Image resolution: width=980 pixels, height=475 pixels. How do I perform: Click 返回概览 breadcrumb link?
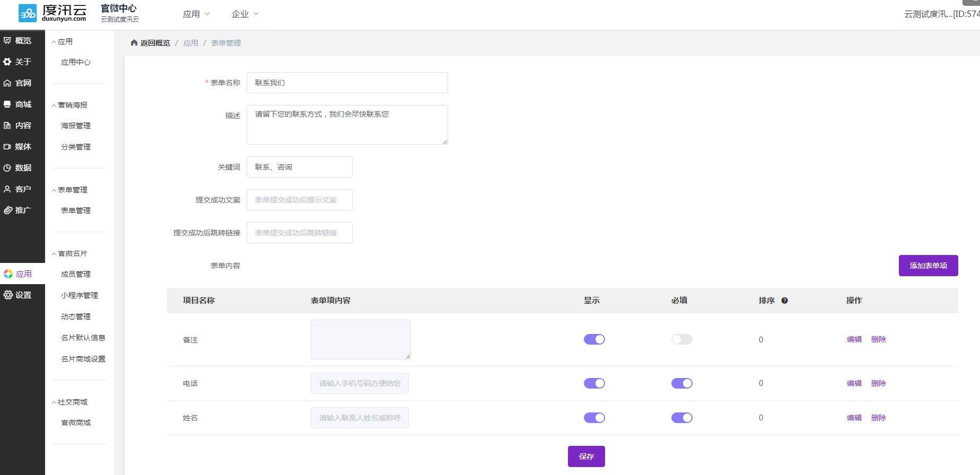155,43
